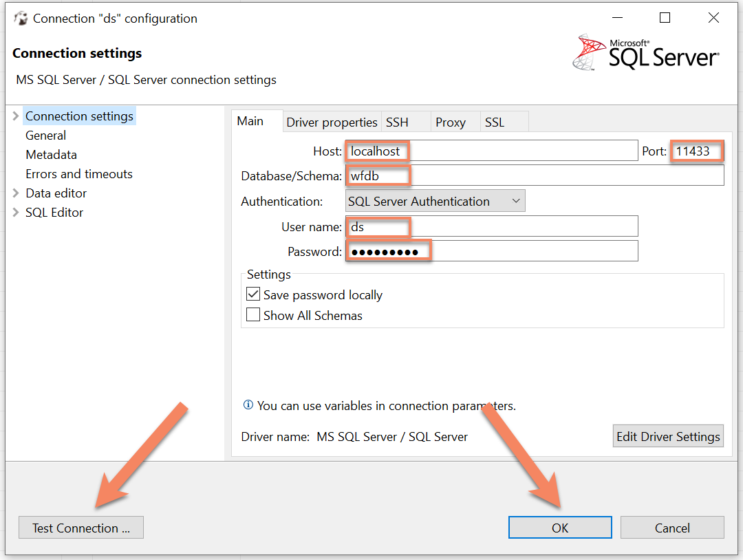Viewport: 743px width, 560px height.
Task: Expand the Data editor tree node
Action: pyautogui.click(x=16, y=193)
